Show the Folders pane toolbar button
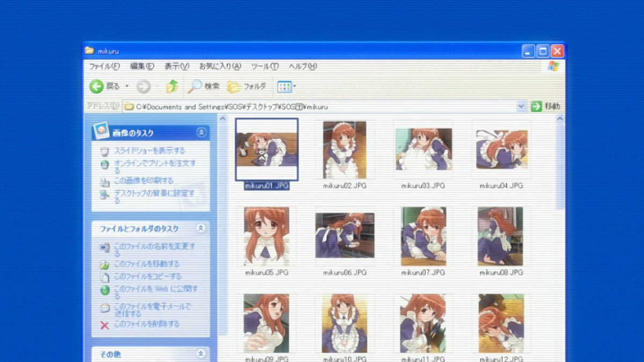644x362 pixels. coord(234,86)
